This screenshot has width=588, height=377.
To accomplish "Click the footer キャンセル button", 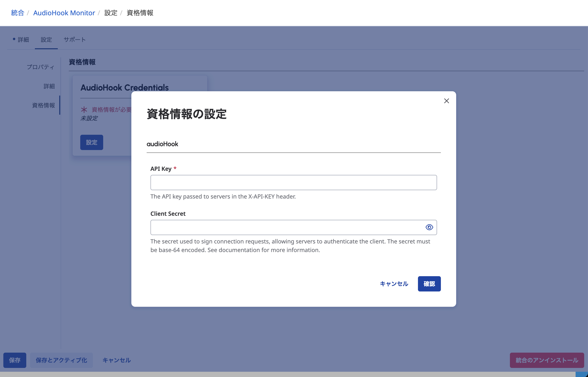I will (117, 360).
